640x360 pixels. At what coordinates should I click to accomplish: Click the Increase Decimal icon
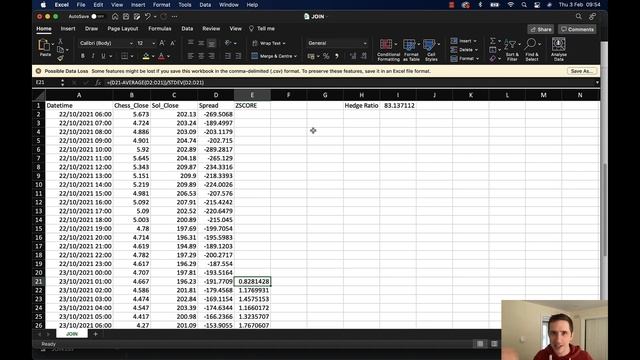(x=353, y=56)
